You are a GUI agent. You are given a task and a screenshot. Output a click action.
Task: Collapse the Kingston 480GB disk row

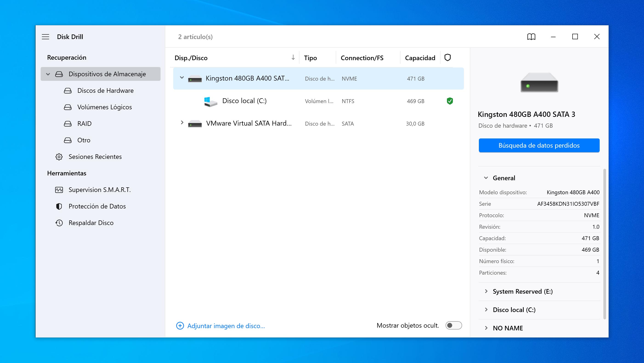pyautogui.click(x=182, y=78)
